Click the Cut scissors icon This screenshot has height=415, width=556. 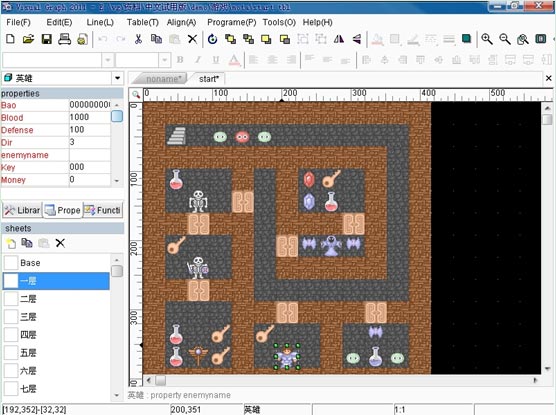click(x=138, y=39)
